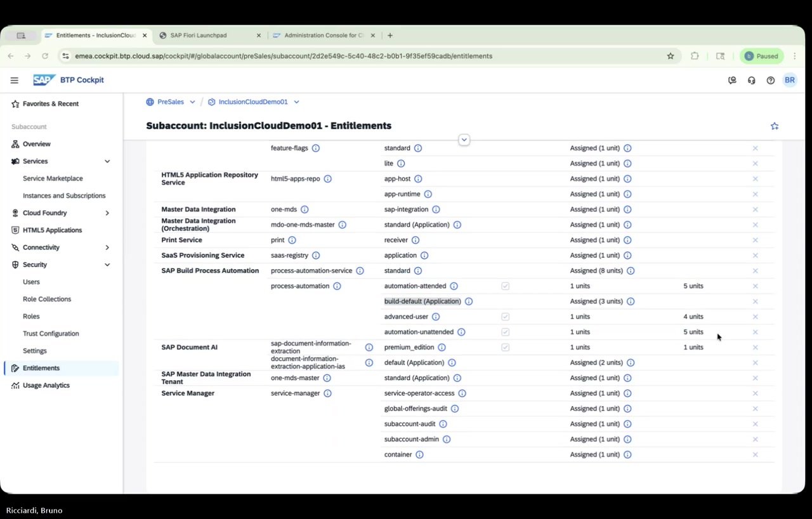Show info for saas-registry

tap(315, 256)
